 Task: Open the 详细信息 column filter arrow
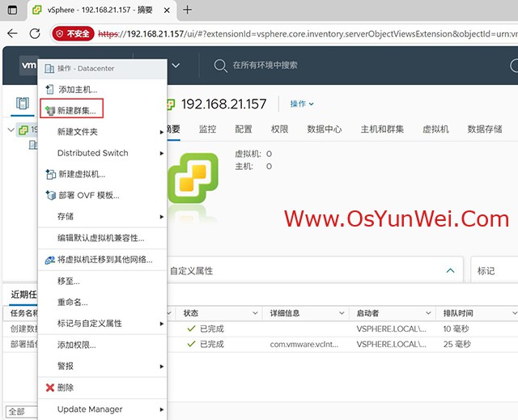(342, 313)
